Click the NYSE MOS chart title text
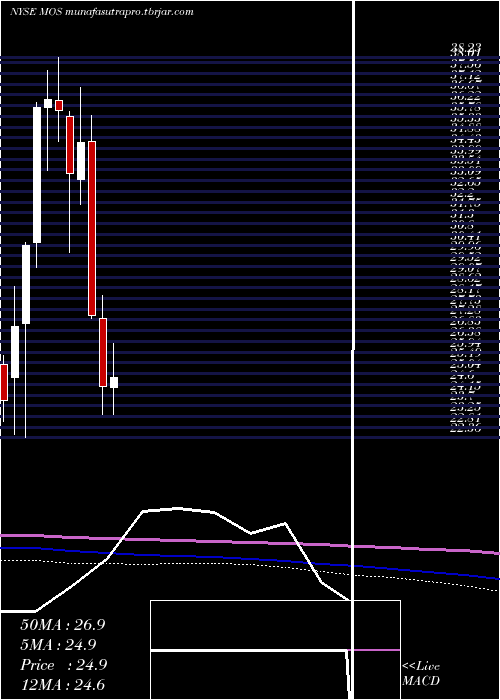Screen dimensions: 500x700 [x=102, y=12]
